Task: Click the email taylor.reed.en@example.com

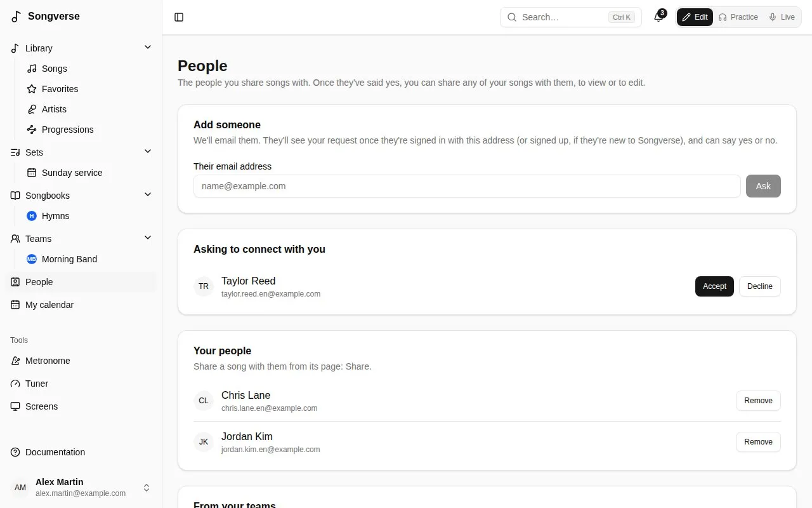Action: (x=271, y=294)
